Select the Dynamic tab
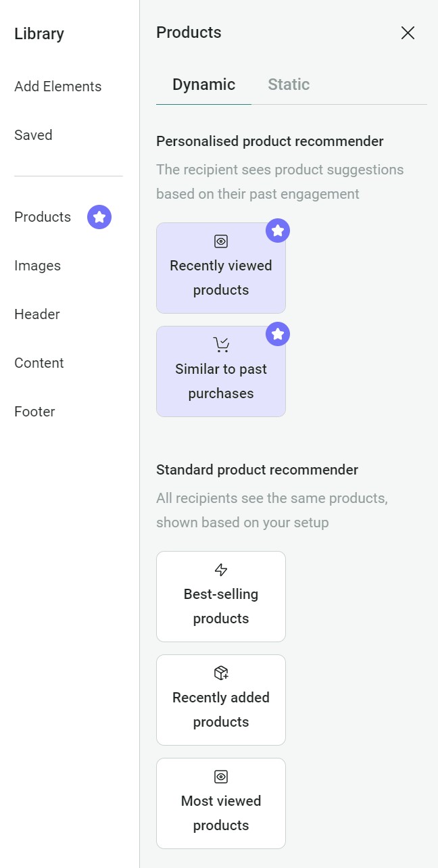 click(x=203, y=84)
